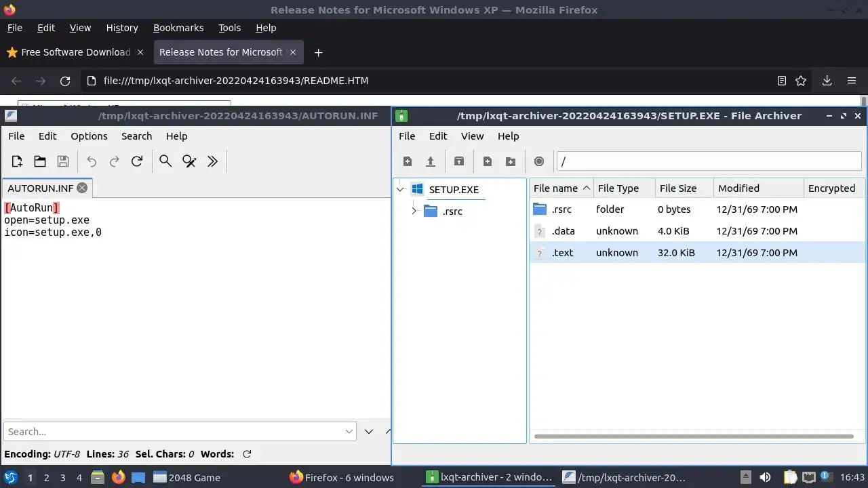This screenshot has height=488, width=868.
Task: Refresh word count in status bar
Action: pos(247,454)
